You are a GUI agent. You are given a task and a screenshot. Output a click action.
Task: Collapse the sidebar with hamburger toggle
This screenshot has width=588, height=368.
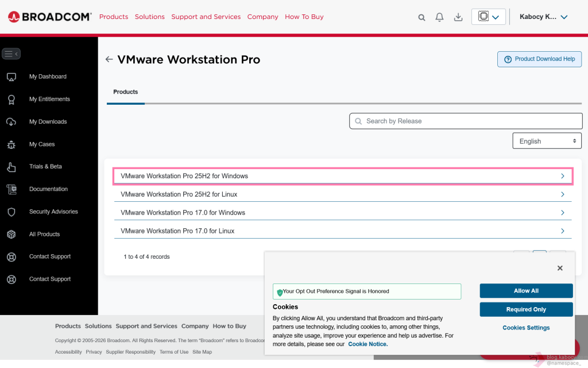coord(11,54)
